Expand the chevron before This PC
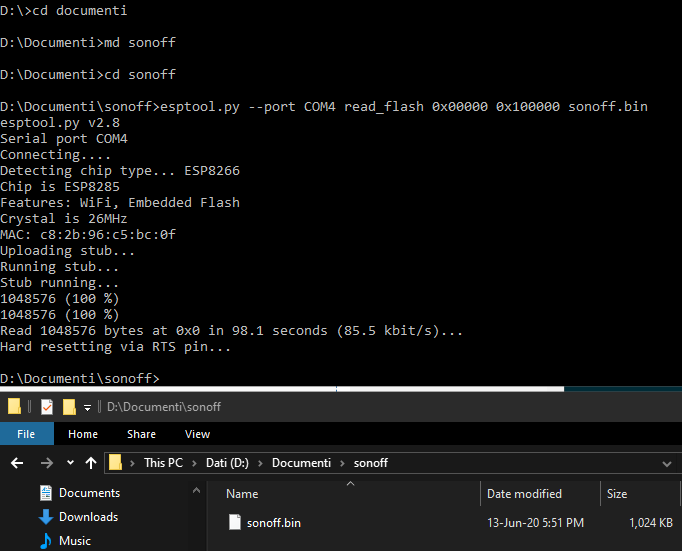The image size is (682, 551). pos(132,463)
